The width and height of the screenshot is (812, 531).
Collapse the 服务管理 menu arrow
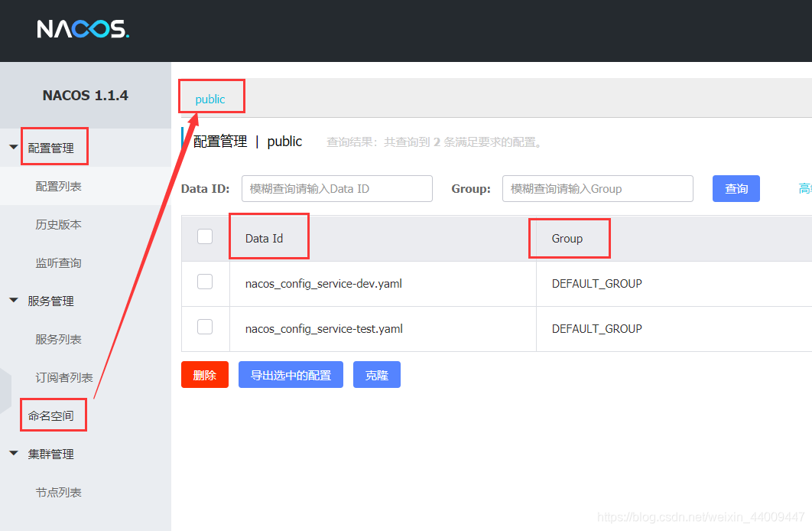14,300
